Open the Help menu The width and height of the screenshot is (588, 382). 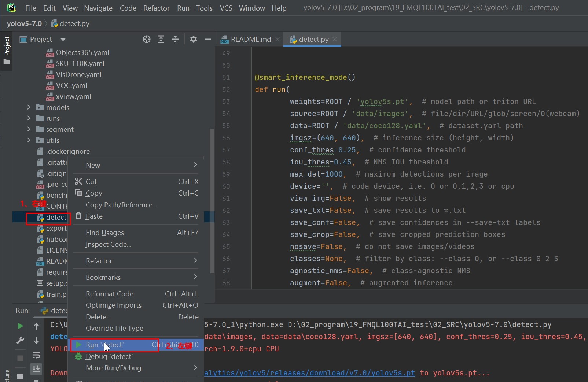pos(279,8)
